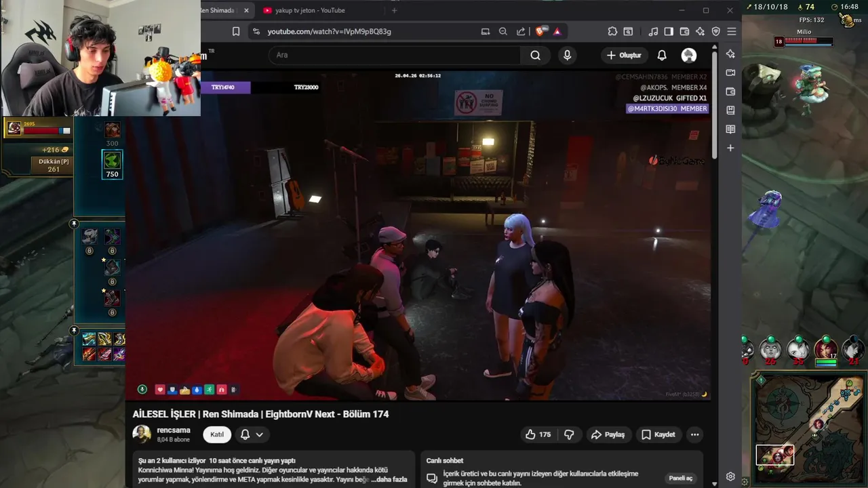Open the Brave VPN shield icon
868x488 pixels.
[715, 31]
